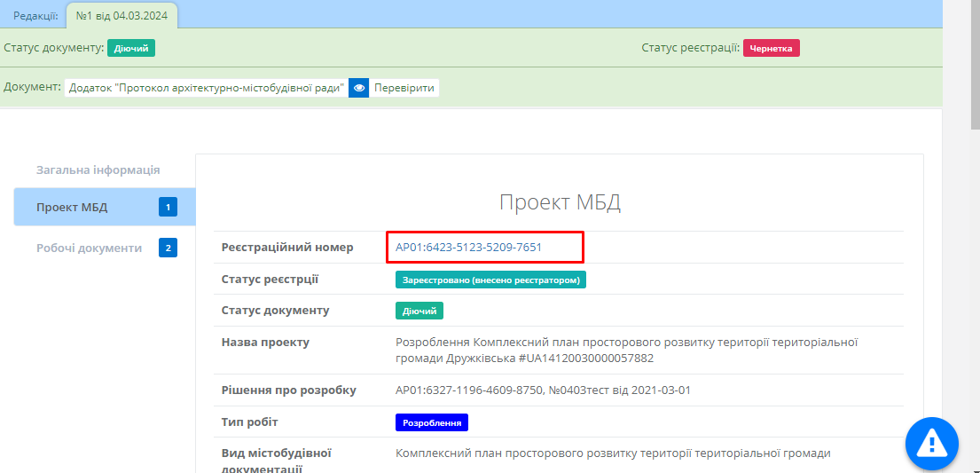Click the badge count 2 beside Робочі документи

[x=168, y=248]
